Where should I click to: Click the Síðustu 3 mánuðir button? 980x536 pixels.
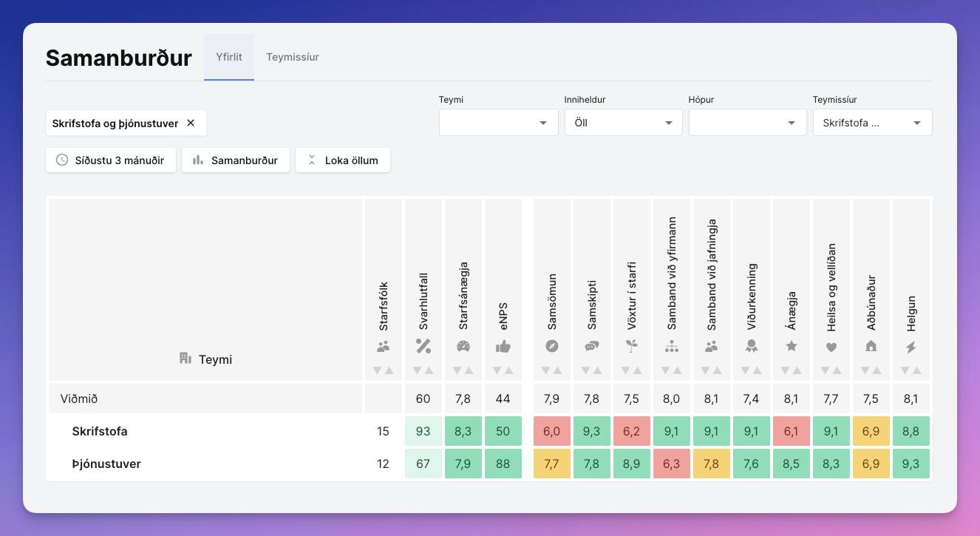[111, 160]
